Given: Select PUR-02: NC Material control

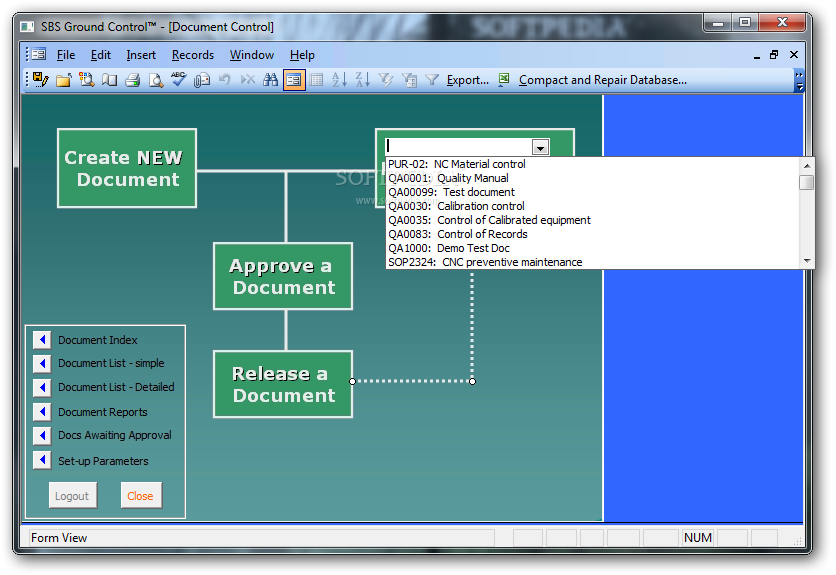Looking at the screenshot, I should 592,164.
